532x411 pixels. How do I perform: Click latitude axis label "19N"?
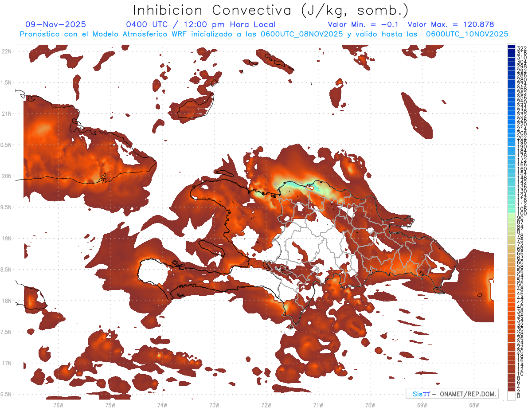click(7, 239)
